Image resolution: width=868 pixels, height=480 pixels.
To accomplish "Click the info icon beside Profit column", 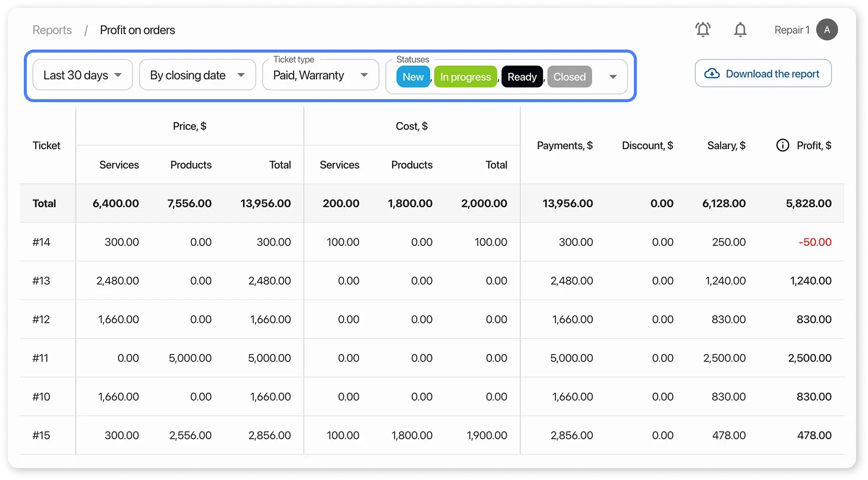I will tap(782, 145).
